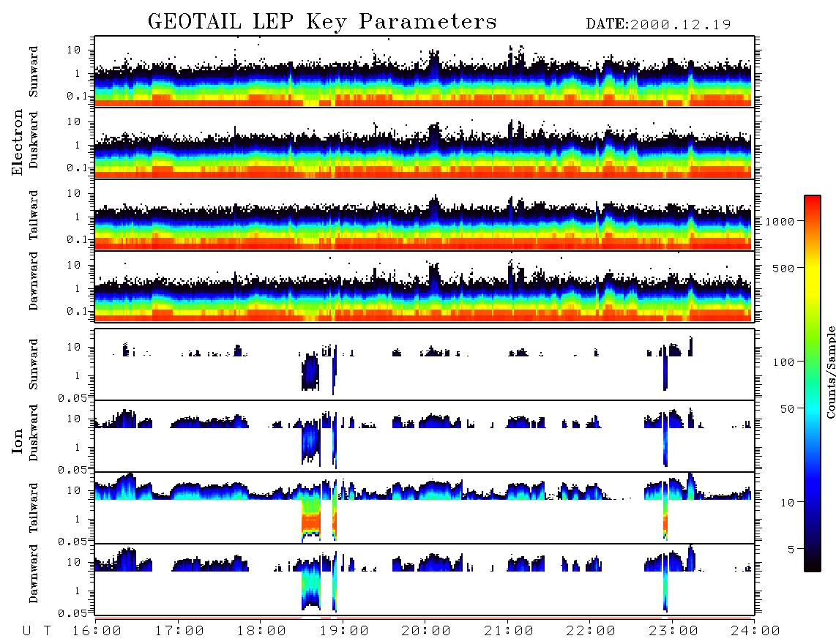This screenshot has width=836, height=644.
Task: Click the Electron Tailward spectrogram panel
Action: 425,214
